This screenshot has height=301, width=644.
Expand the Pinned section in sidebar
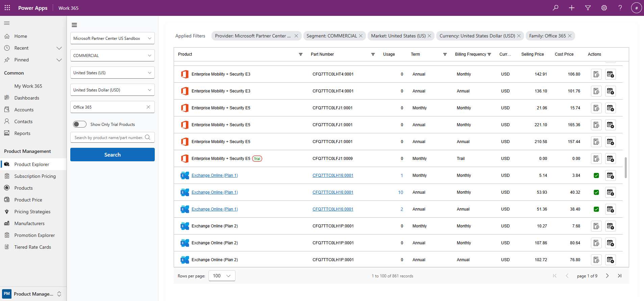(59, 60)
